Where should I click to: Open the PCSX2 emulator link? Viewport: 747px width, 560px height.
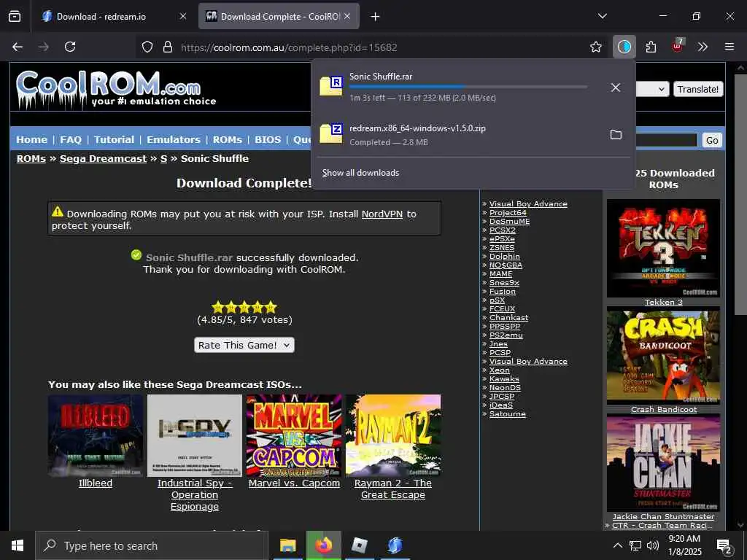(502, 230)
